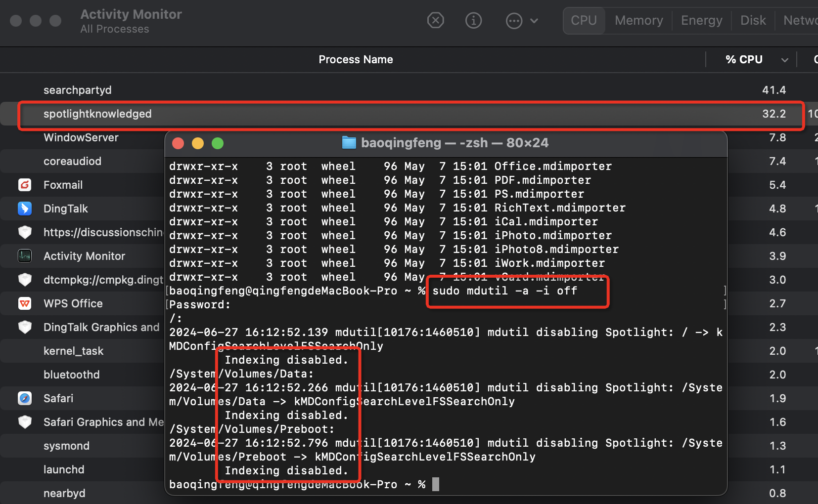Click the Safari compass icon
The width and height of the screenshot is (818, 504).
click(x=25, y=398)
